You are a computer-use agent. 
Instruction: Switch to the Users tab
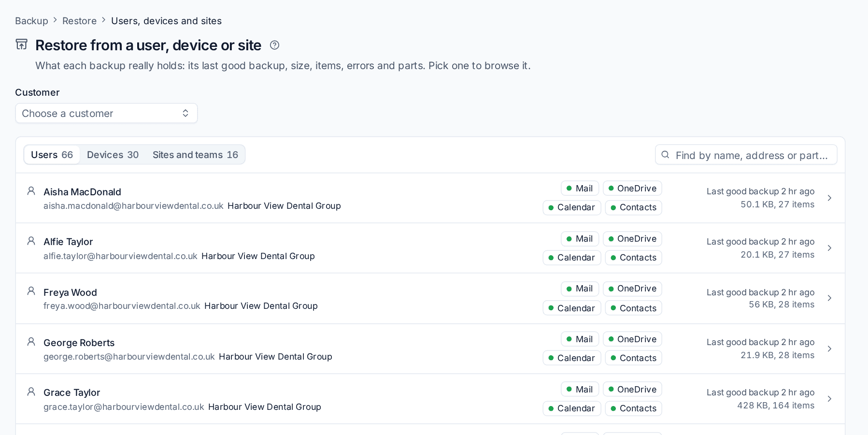click(52, 155)
